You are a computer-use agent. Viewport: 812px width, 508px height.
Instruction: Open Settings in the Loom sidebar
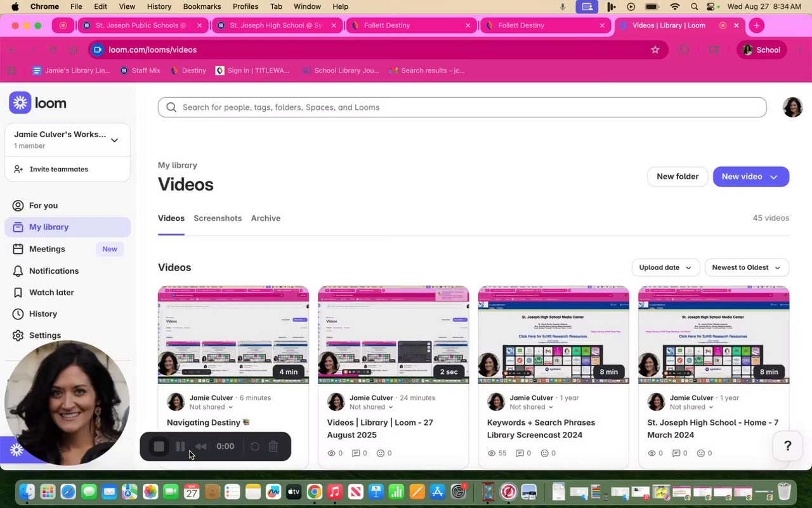(x=67, y=335)
